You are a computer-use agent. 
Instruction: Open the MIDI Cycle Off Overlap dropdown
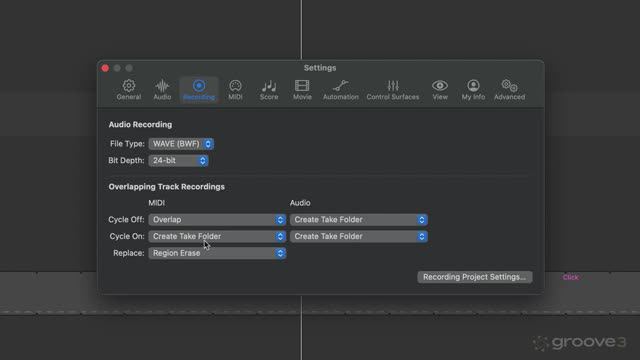coord(217,220)
